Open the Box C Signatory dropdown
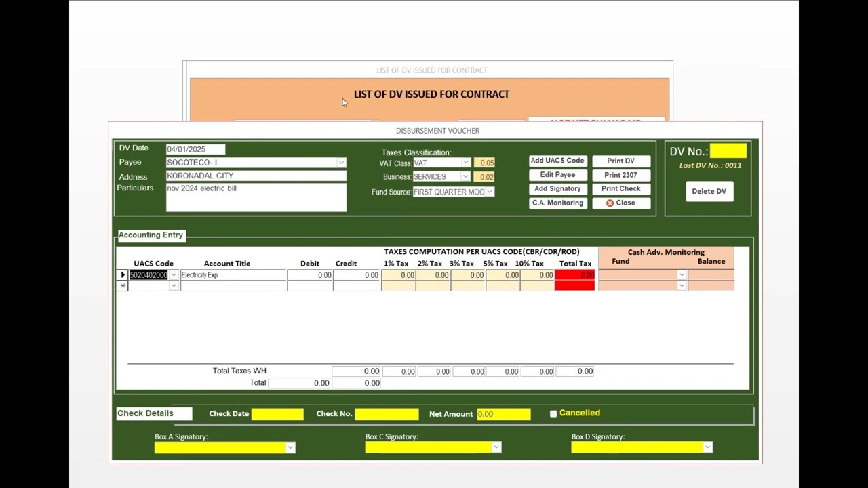The image size is (868, 488). coord(496,447)
